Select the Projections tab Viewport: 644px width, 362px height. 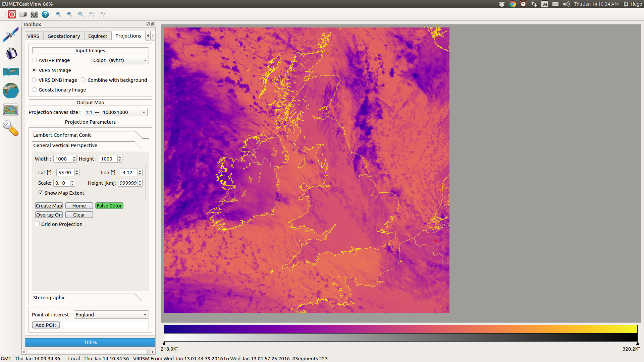click(128, 36)
